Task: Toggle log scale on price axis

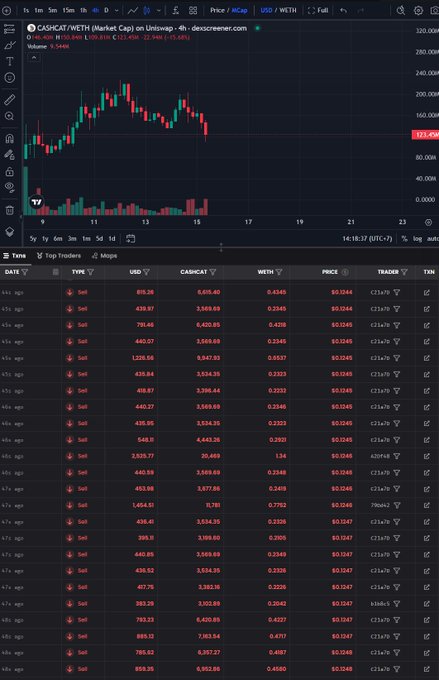Action: point(417,239)
